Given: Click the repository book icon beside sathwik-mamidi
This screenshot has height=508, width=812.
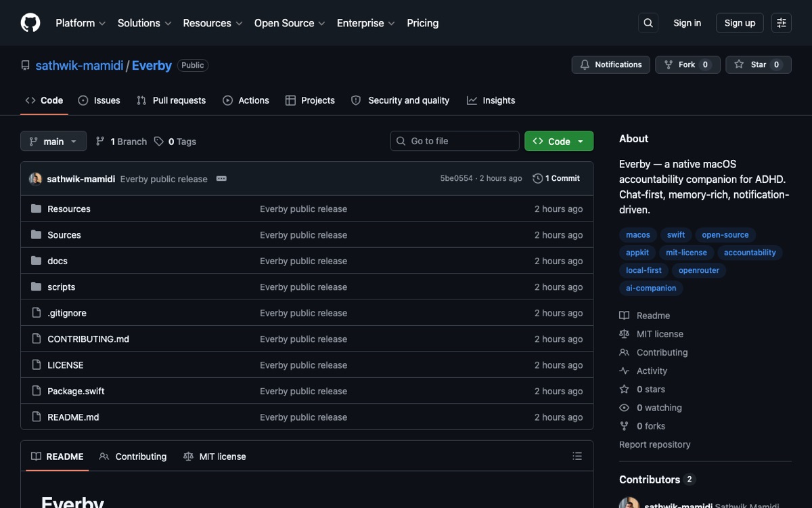Looking at the screenshot, I should point(26,66).
